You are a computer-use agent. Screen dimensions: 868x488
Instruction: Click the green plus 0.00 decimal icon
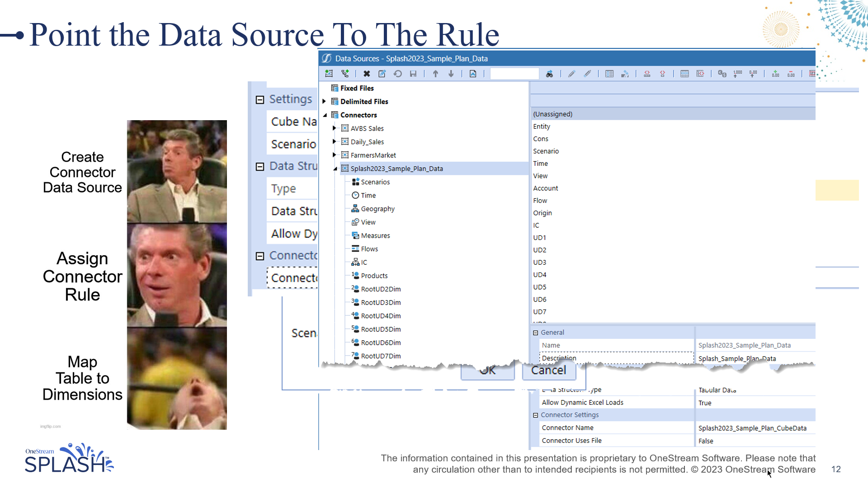775,74
